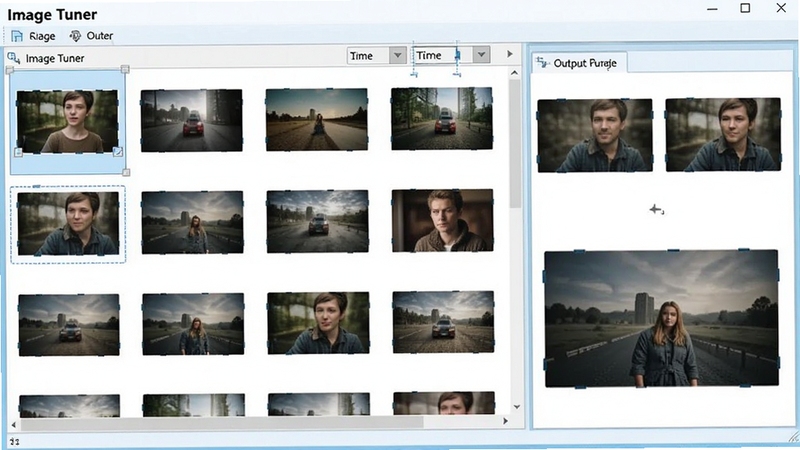
Task: Click the man portrait in Output pane
Action: point(595,135)
